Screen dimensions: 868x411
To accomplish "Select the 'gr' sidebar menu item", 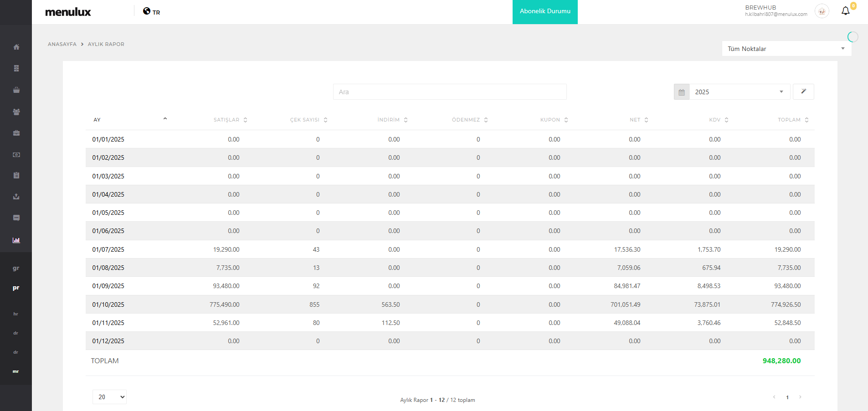I will click(x=16, y=268).
